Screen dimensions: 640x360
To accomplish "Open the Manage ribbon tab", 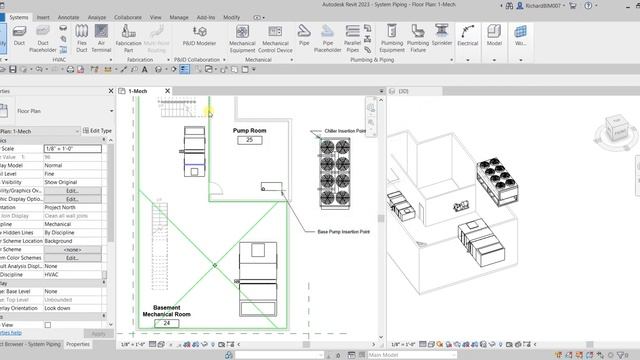I will tap(179, 18).
